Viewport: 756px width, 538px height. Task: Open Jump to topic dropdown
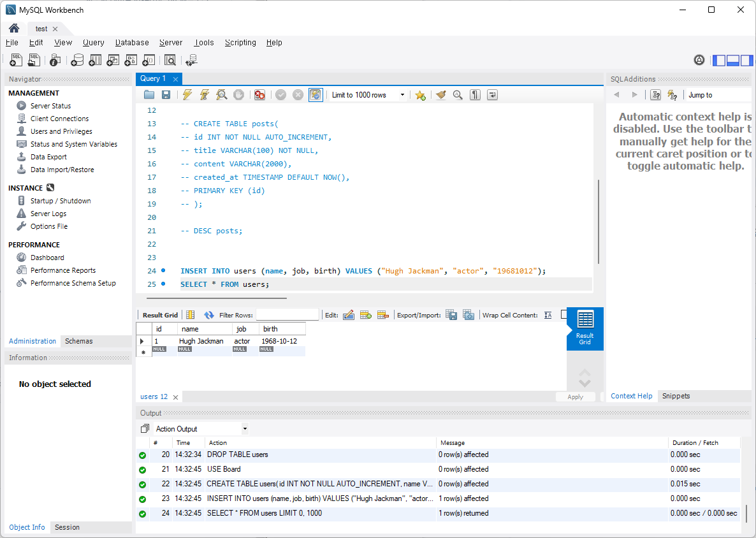click(x=720, y=95)
